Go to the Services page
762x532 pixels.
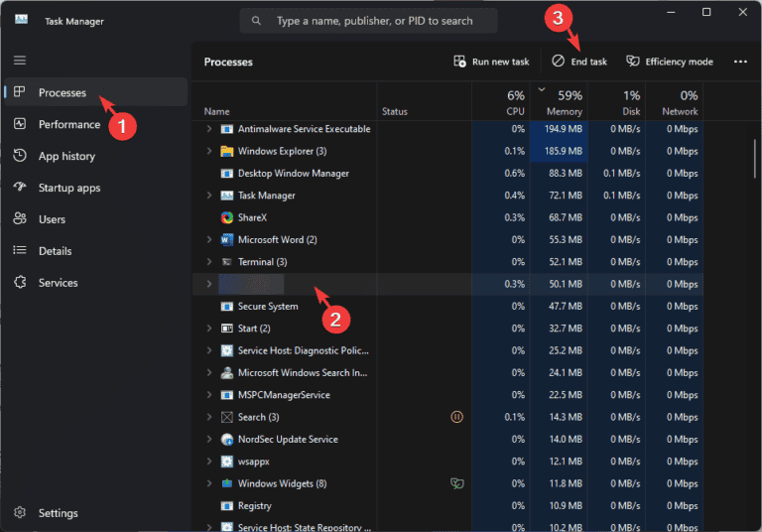pyautogui.click(x=58, y=283)
